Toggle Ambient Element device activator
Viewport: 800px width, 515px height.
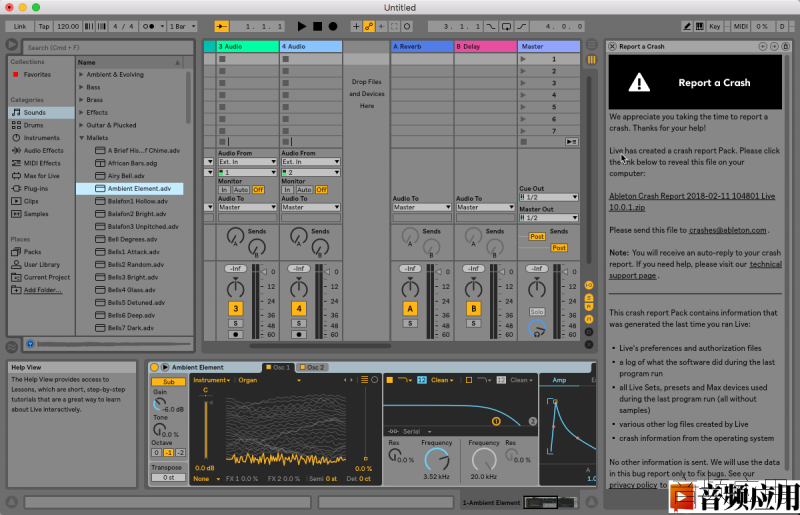(x=154, y=367)
